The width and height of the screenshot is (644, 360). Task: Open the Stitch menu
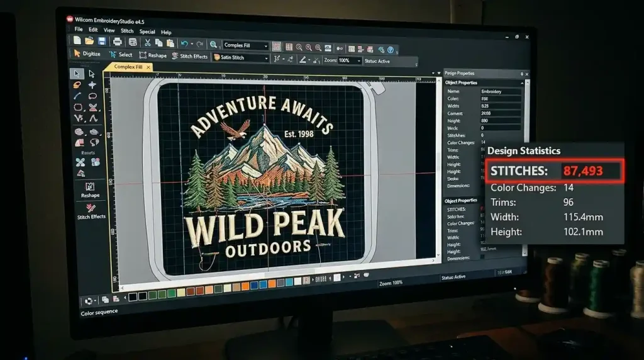pyautogui.click(x=127, y=30)
